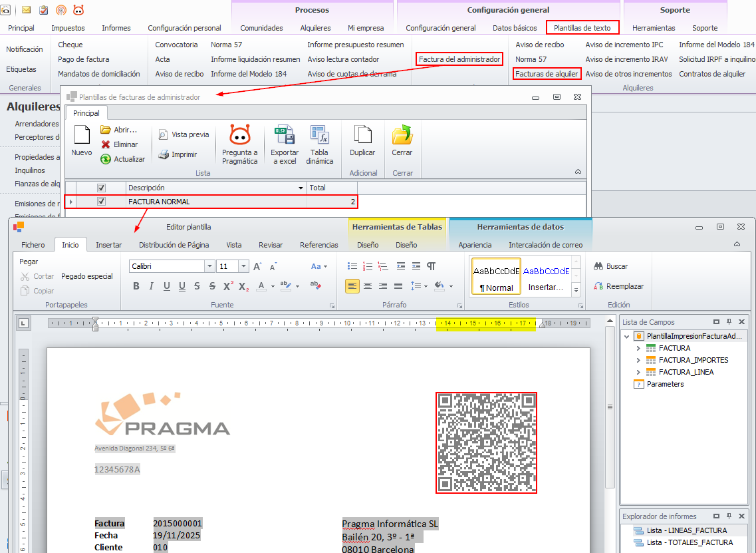The height and width of the screenshot is (553, 756).
Task: Export list to Excel
Action: tap(285, 134)
